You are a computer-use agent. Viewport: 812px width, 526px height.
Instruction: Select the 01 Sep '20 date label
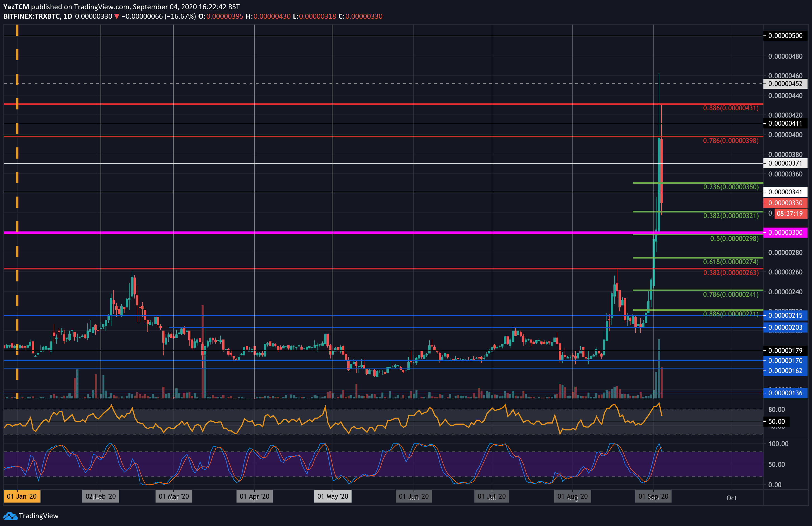[653, 496]
